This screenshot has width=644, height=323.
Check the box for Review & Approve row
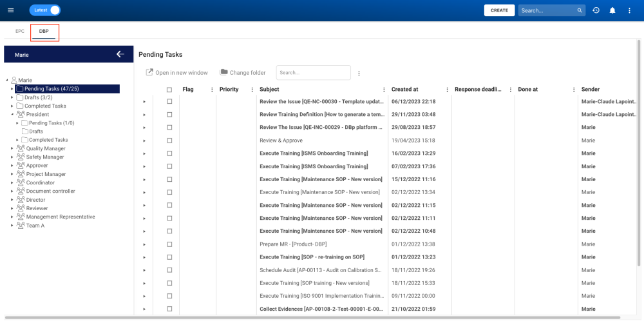pos(169,141)
